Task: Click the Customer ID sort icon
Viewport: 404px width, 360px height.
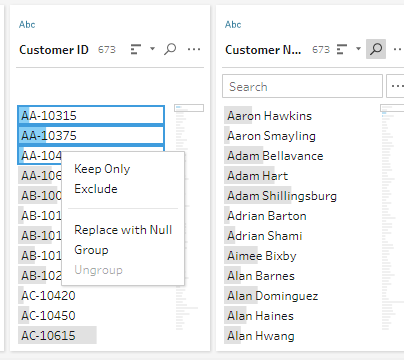Action: click(x=136, y=49)
